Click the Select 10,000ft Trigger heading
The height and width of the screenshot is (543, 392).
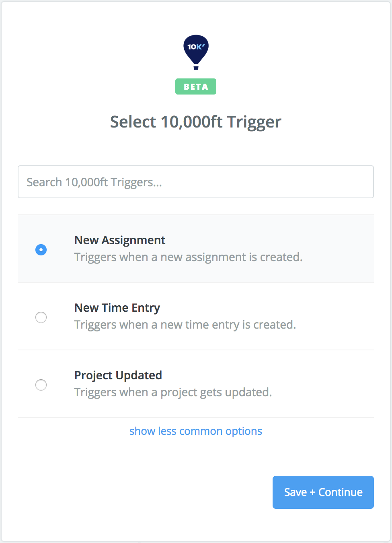click(196, 122)
